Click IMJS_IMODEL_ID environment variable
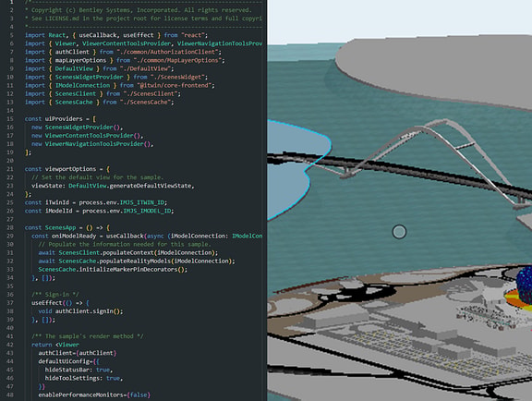 (147, 211)
